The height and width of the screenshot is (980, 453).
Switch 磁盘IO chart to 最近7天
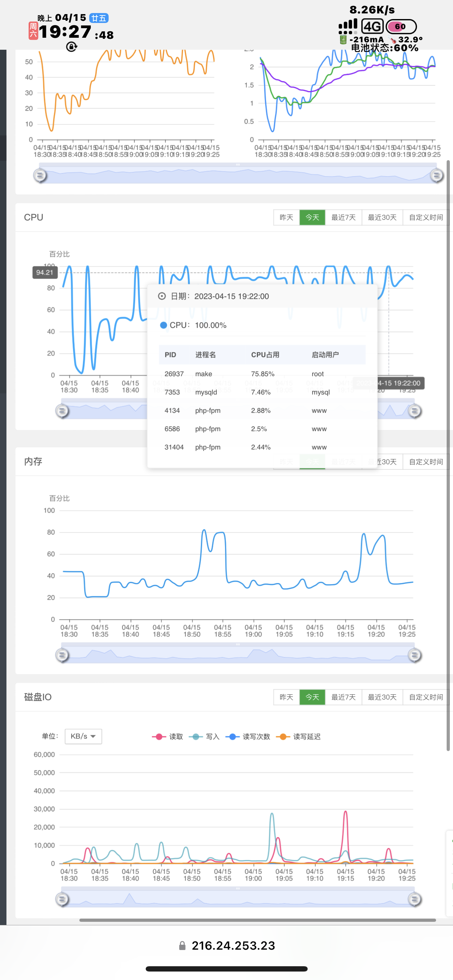344,697
